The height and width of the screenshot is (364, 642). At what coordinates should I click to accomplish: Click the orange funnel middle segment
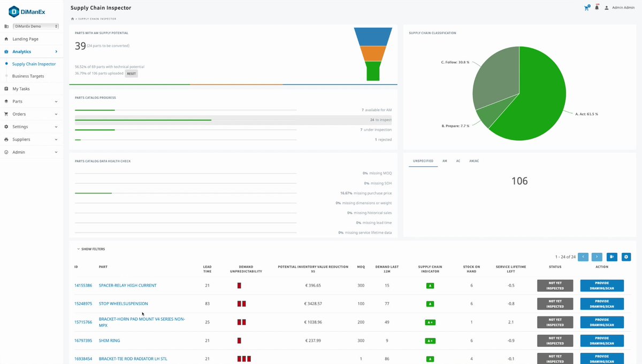pyautogui.click(x=373, y=53)
